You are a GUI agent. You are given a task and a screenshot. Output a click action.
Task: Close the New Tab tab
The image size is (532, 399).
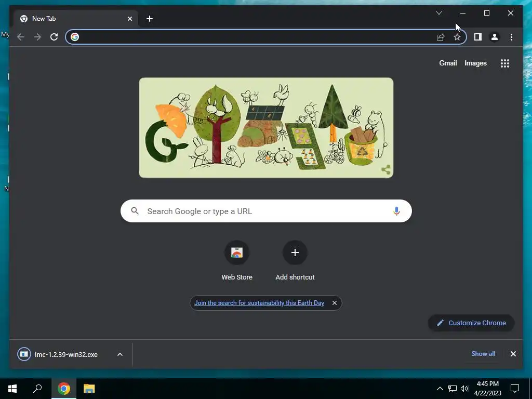[x=129, y=19]
